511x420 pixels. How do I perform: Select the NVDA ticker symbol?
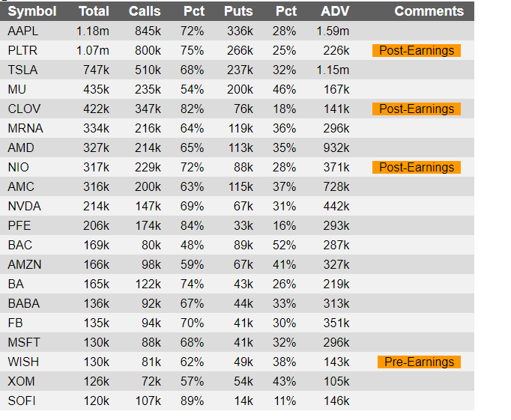25,207
